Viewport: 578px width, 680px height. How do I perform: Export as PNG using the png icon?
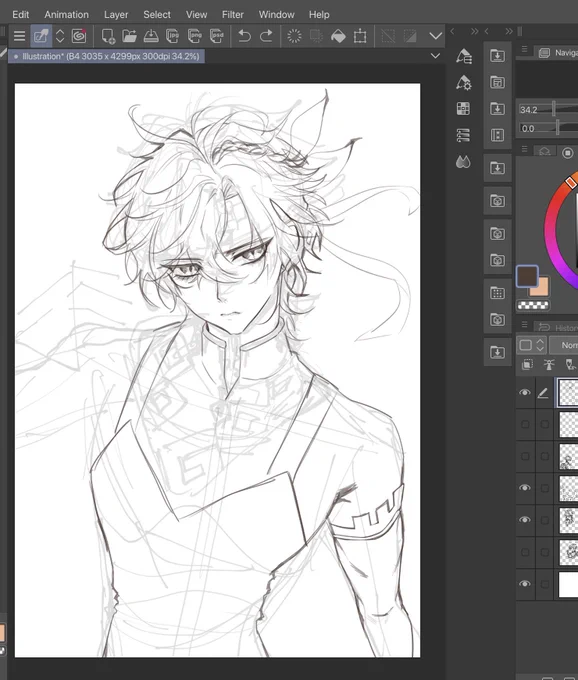tap(194, 36)
